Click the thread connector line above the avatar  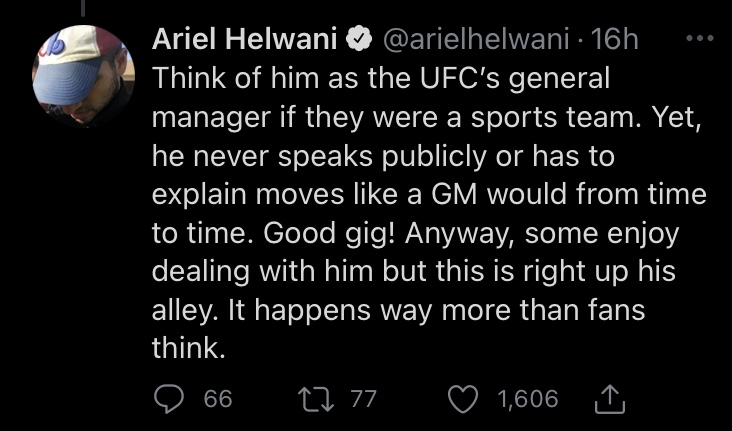click(x=83, y=7)
